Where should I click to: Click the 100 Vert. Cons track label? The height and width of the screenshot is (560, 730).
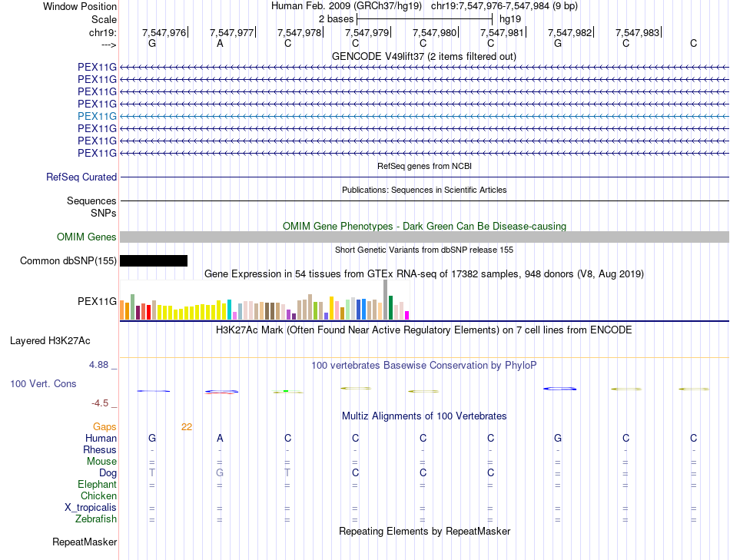43,383
